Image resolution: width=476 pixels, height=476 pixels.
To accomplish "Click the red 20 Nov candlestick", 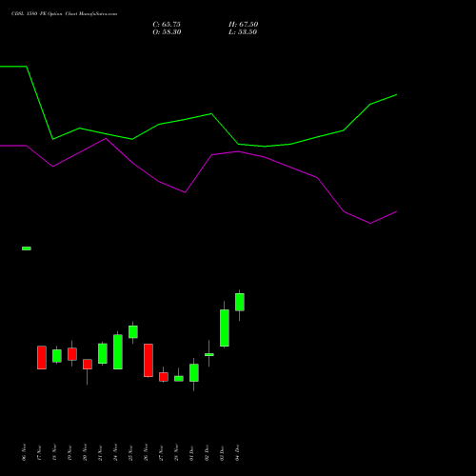I will (88, 365).
